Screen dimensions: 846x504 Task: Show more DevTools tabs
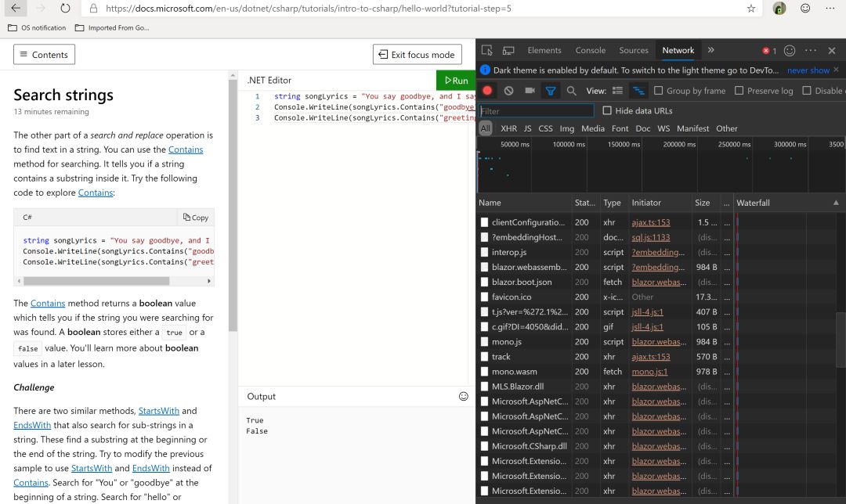pyautogui.click(x=711, y=50)
